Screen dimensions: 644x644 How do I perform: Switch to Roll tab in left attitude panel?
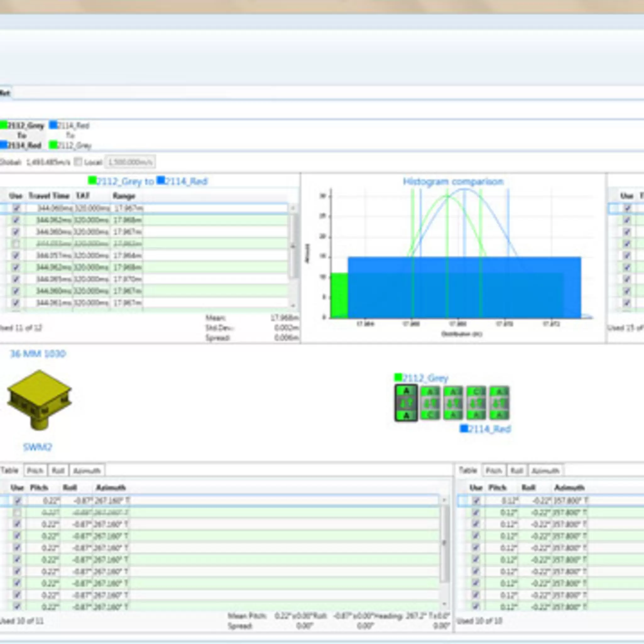[x=58, y=471]
